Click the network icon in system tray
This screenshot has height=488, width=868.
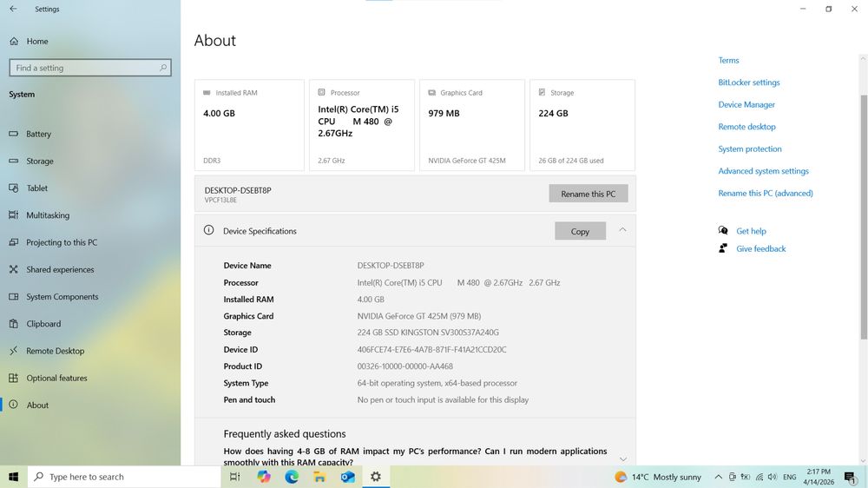click(759, 477)
